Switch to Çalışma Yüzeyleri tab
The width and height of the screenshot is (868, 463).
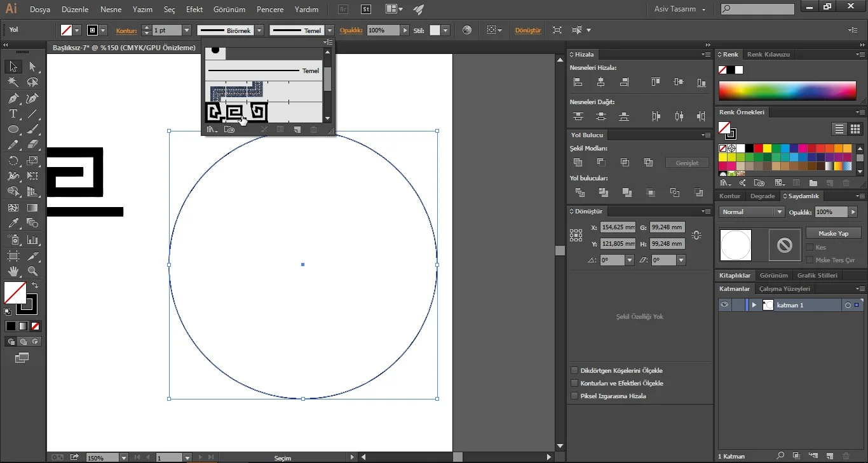coord(784,288)
